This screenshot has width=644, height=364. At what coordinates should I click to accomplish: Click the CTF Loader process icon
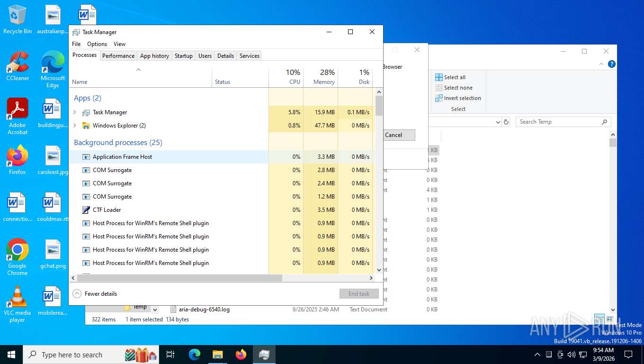(x=86, y=210)
